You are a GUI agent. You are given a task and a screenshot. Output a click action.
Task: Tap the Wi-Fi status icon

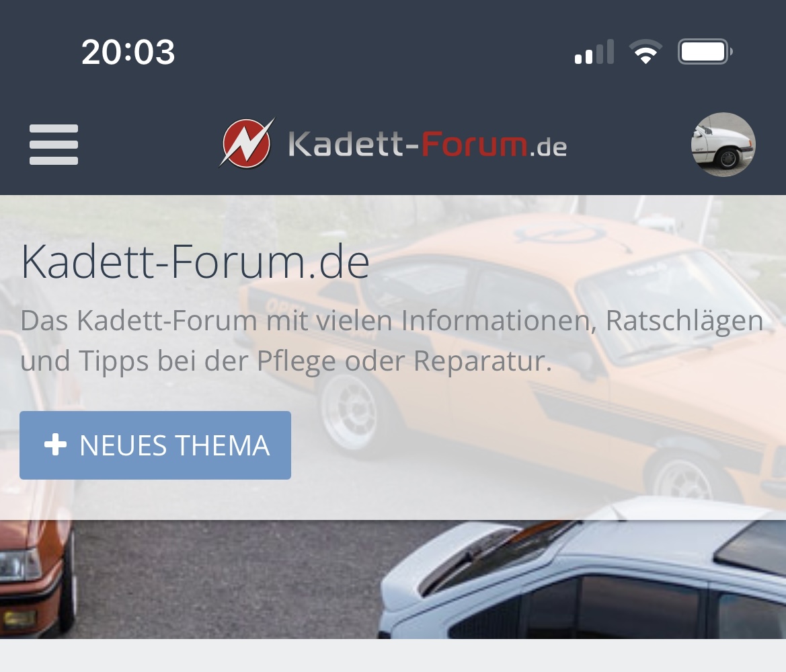(645, 52)
